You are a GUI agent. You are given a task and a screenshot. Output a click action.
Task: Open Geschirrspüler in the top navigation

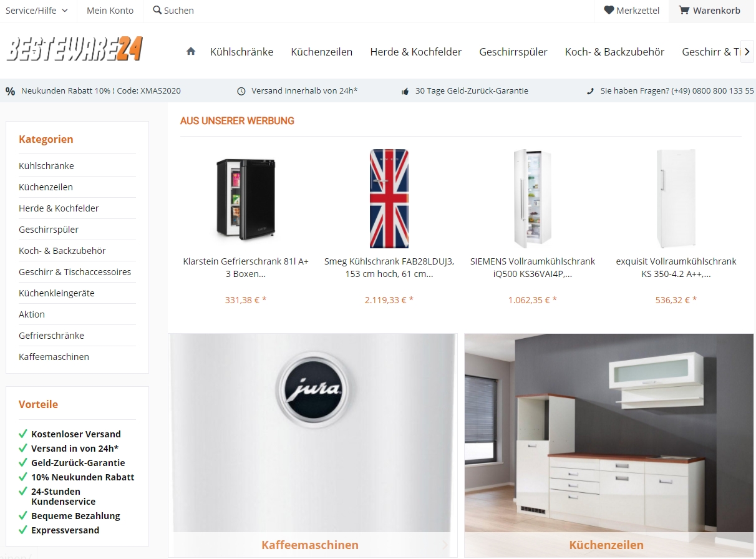click(513, 52)
